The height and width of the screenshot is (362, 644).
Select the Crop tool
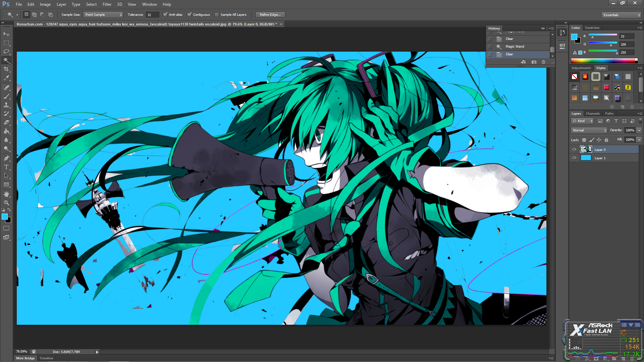[x=6, y=69]
